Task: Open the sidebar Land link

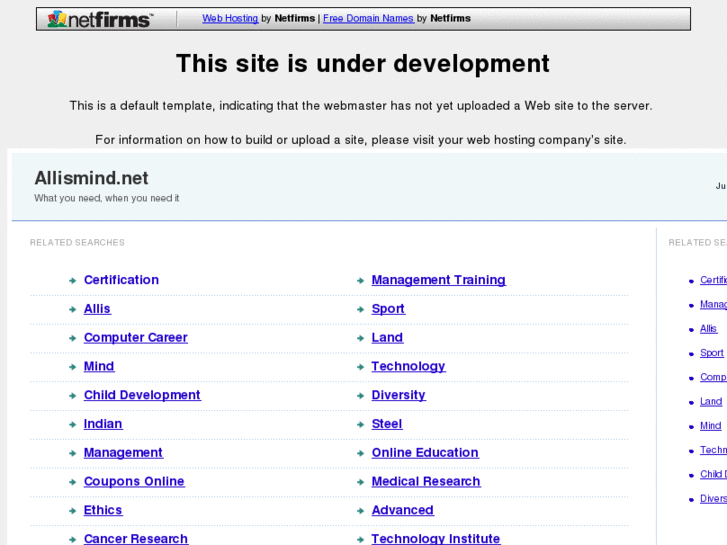Action: pos(711,401)
